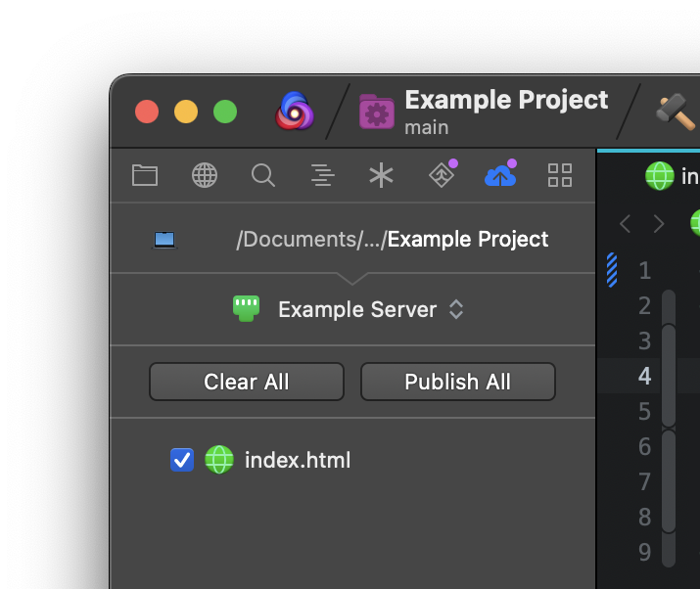The width and height of the screenshot is (700, 589).
Task: Select the index.html file name
Action: (298, 460)
